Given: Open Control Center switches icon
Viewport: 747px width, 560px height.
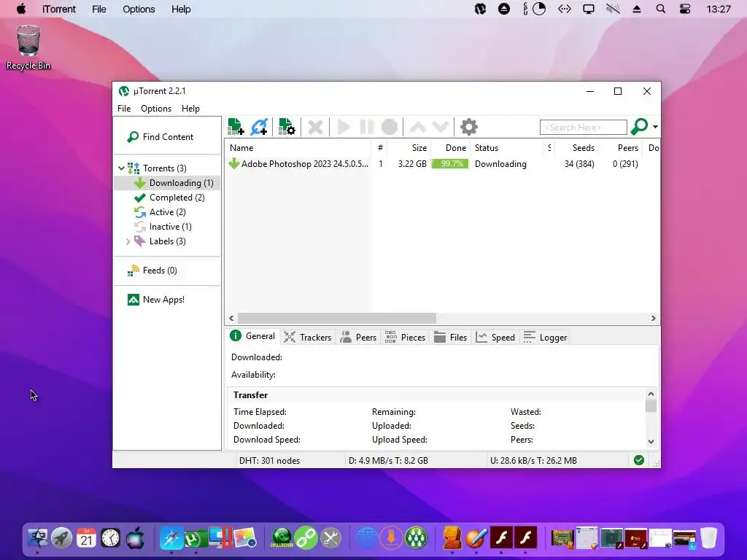Looking at the screenshot, I should click(684, 9).
